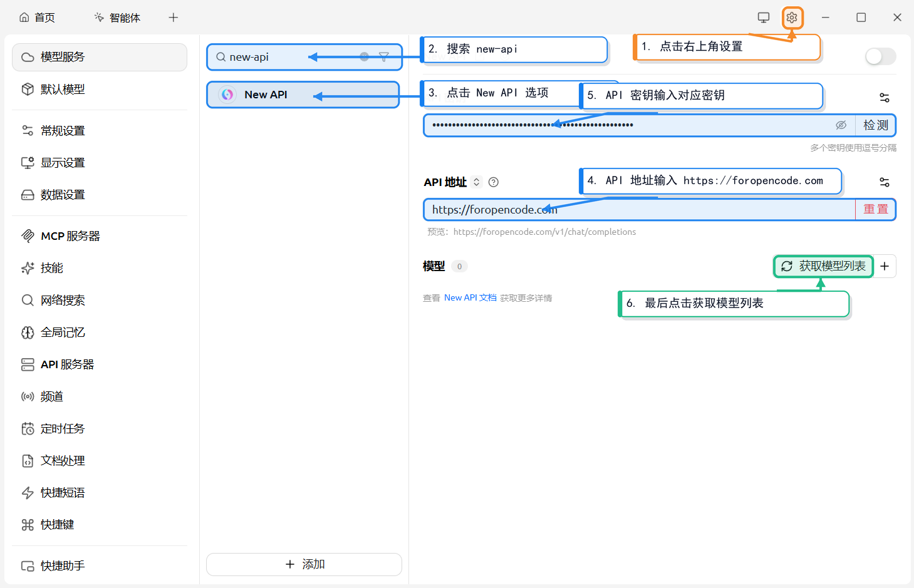Go to 首页 home tab
914x588 pixels.
(37, 18)
